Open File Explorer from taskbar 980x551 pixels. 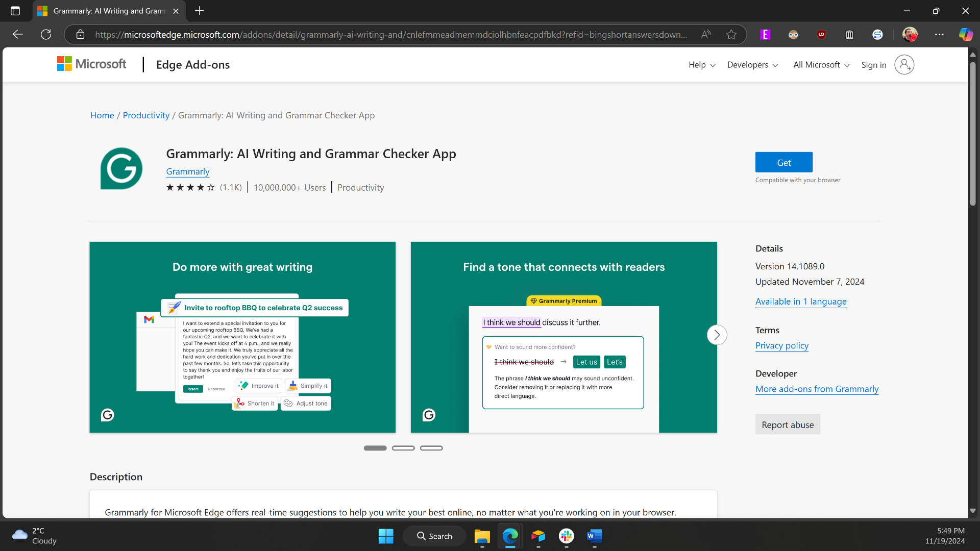click(482, 536)
